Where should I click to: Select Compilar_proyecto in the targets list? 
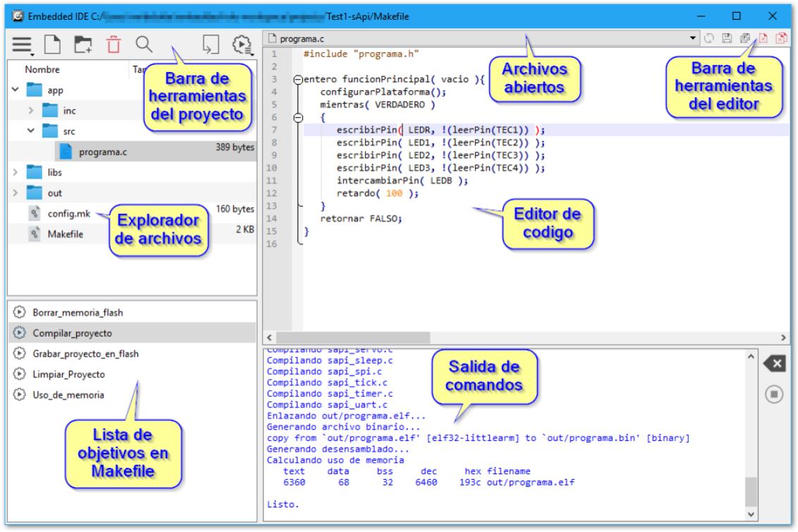point(132,333)
